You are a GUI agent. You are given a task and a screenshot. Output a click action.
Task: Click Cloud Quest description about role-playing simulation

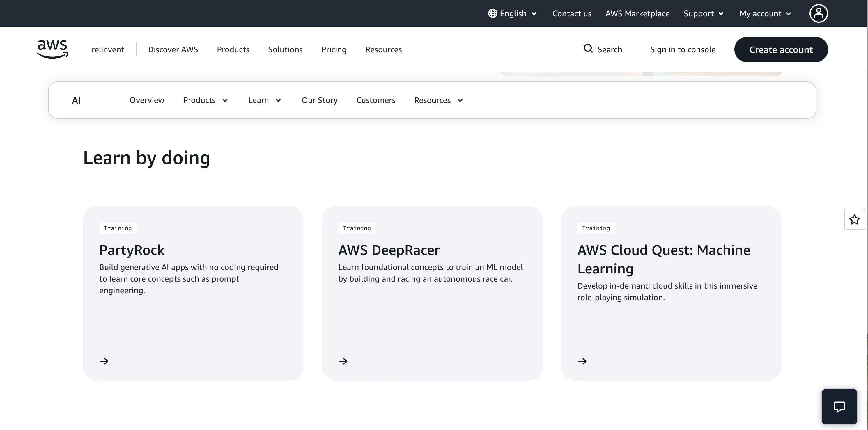[667, 292]
